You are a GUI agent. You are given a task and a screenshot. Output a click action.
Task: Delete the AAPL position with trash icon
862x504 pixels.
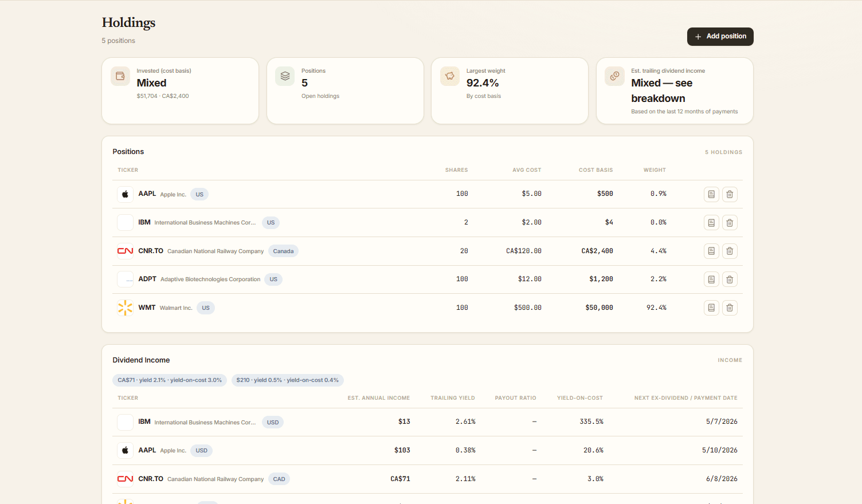(730, 194)
